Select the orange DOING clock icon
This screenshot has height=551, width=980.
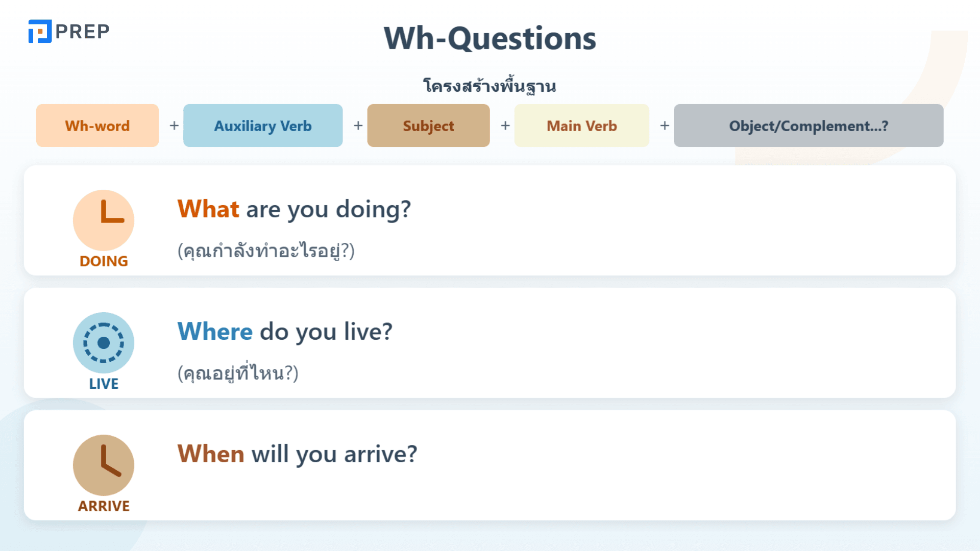(104, 220)
